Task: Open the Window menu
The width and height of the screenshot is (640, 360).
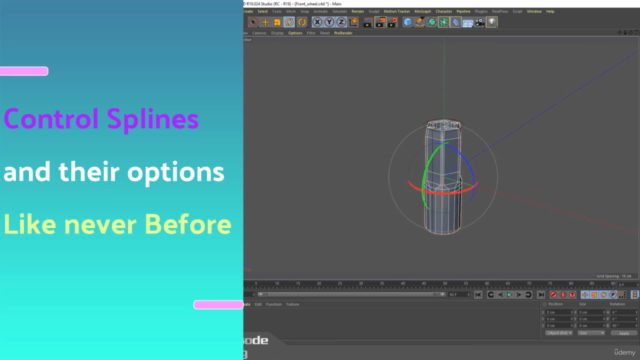Action: [534, 11]
